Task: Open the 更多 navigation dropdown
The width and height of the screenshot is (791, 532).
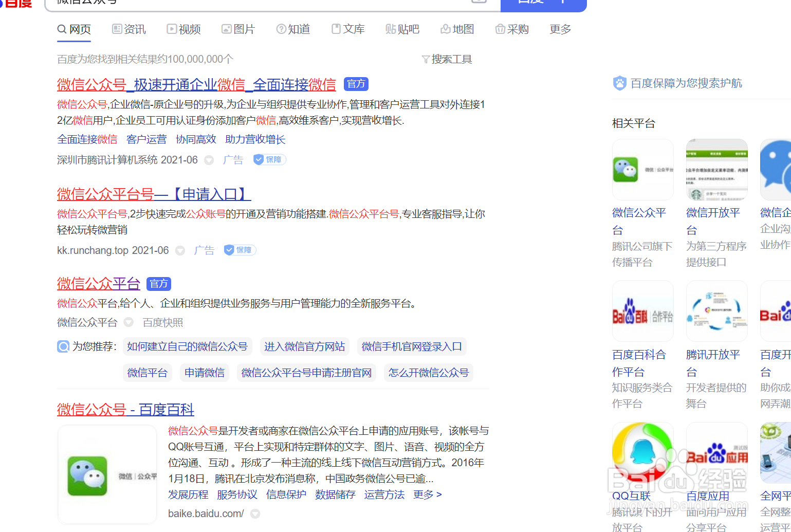Action: pyautogui.click(x=560, y=29)
